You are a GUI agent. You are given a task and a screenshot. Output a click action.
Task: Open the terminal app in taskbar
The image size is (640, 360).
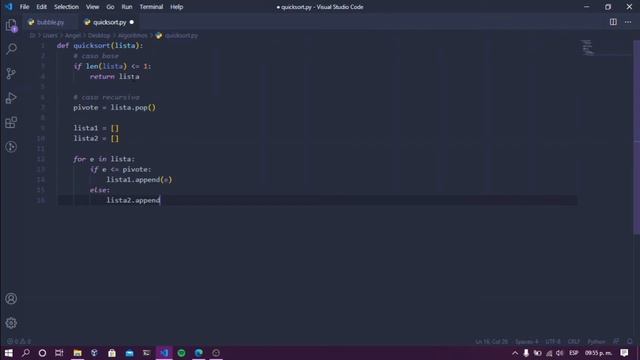pos(147,353)
